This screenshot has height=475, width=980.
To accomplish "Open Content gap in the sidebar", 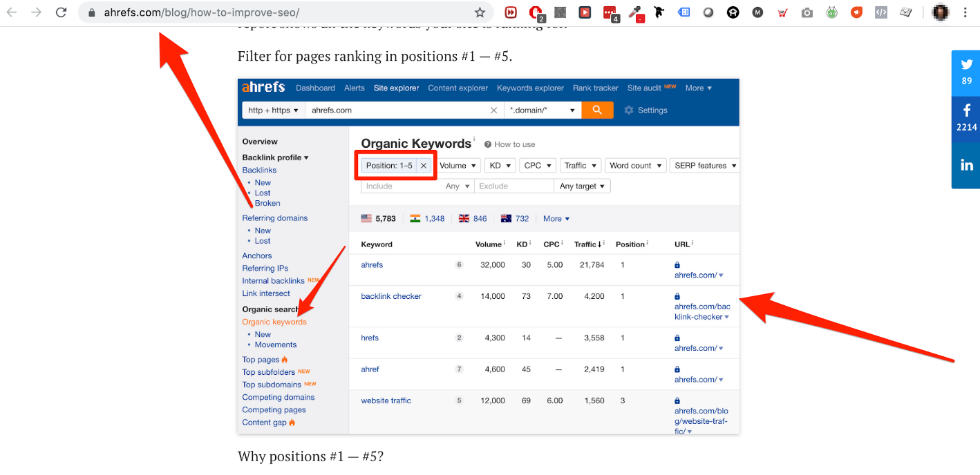I will click(264, 423).
